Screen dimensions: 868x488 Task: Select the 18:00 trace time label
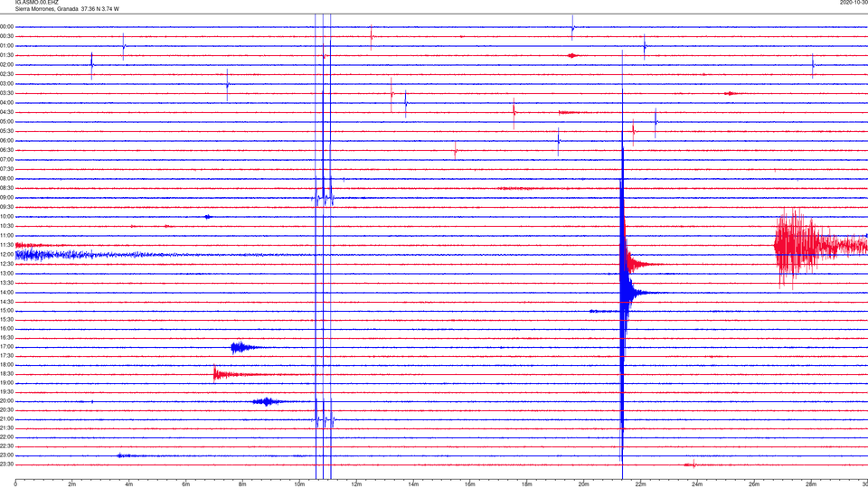coord(7,365)
